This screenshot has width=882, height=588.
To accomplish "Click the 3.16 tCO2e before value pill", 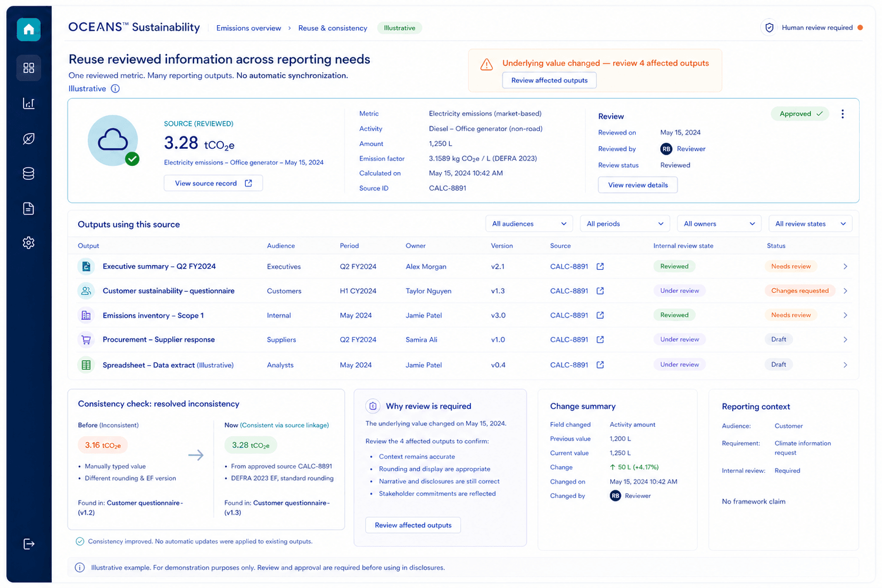I will [103, 445].
